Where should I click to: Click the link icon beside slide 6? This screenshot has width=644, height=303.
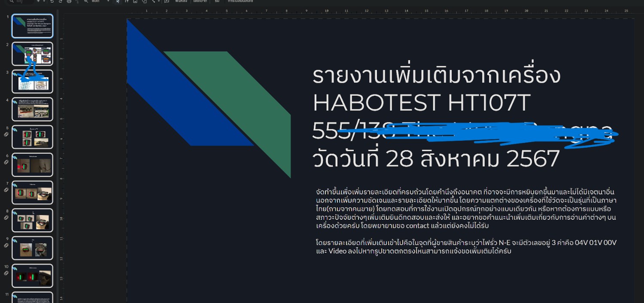[x=6, y=162]
